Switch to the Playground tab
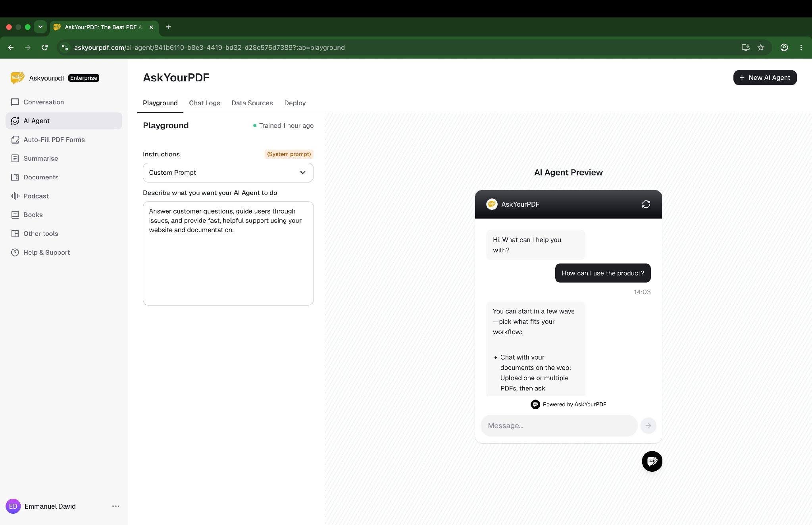The width and height of the screenshot is (812, 525). tap(160, 103)
